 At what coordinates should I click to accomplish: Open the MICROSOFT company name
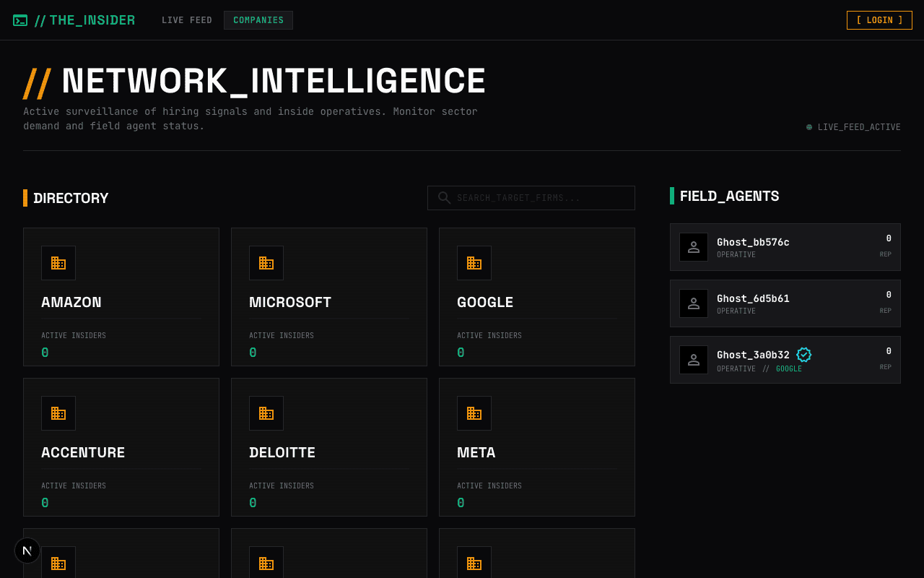pos(290,302)
